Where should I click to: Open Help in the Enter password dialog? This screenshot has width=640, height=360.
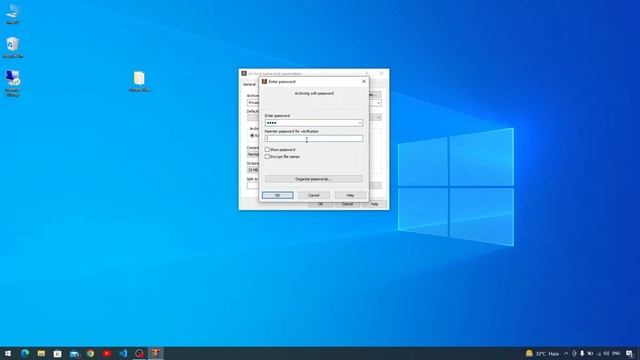click(x=350, y=196)
